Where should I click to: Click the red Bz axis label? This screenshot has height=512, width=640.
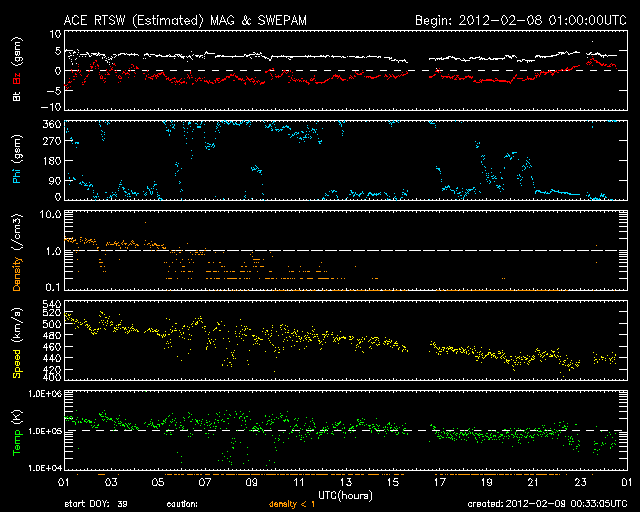click(x=16, y=78)
